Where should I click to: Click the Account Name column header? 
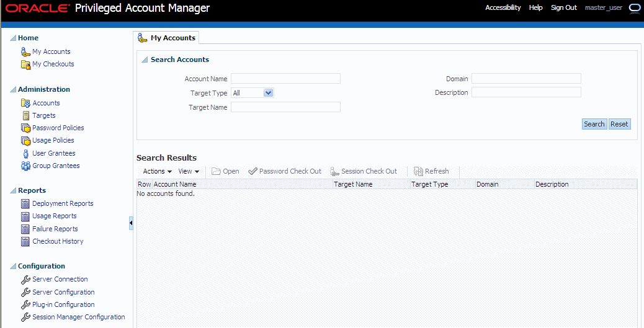click(243, 184)
